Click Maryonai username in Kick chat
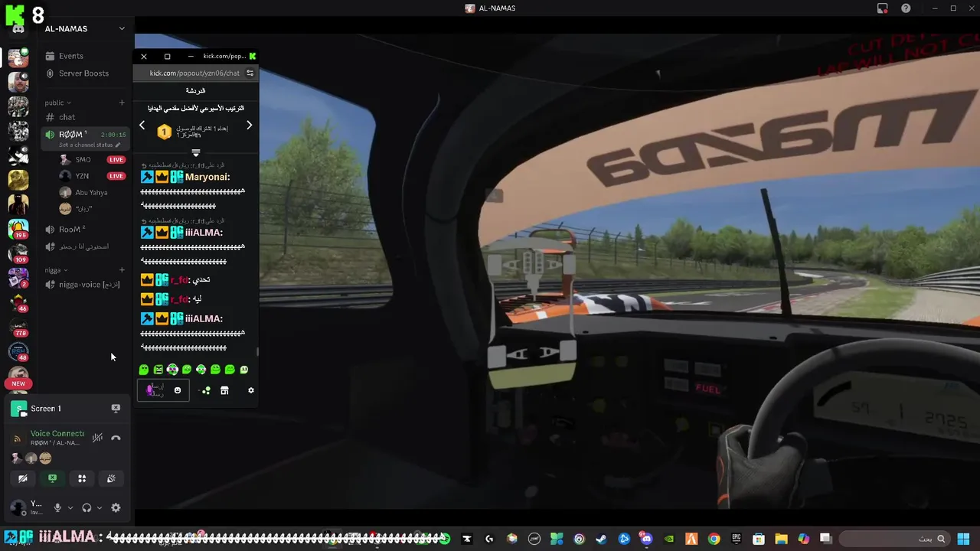 click(207, 177)
